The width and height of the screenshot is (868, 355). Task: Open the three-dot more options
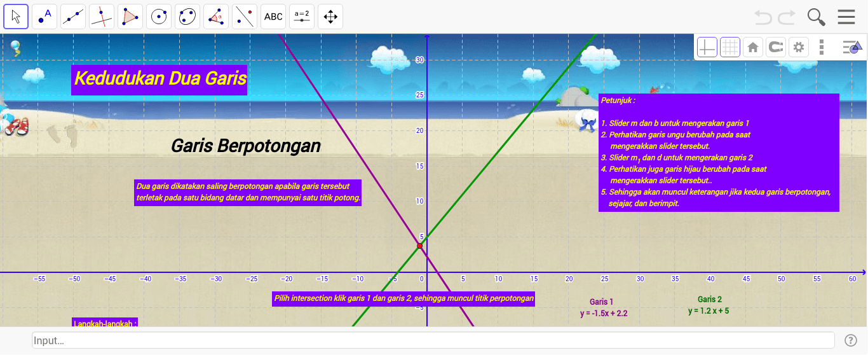point(822,47)
